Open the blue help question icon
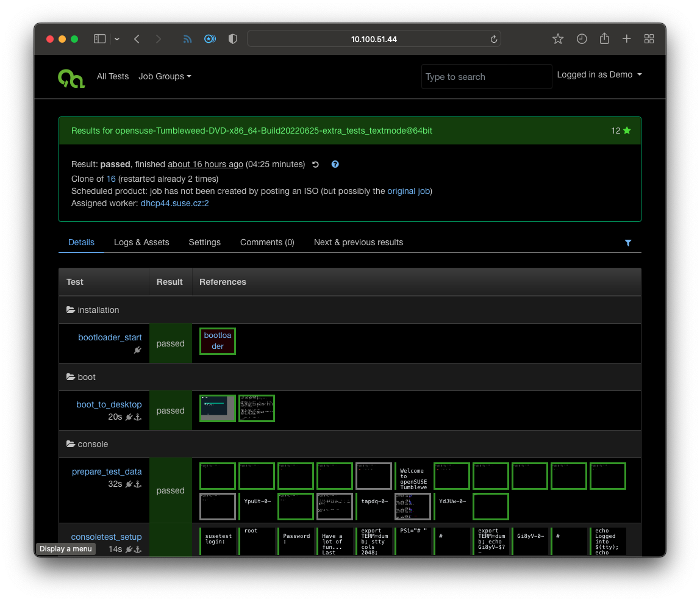This screenshot has height=602, width=700. coord(335,164)
